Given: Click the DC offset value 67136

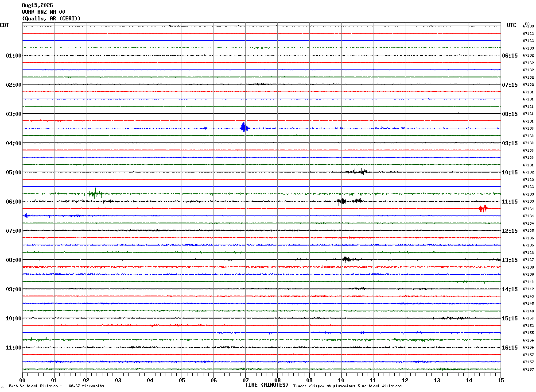Looking at the screenshot, I should click(528, 253).
